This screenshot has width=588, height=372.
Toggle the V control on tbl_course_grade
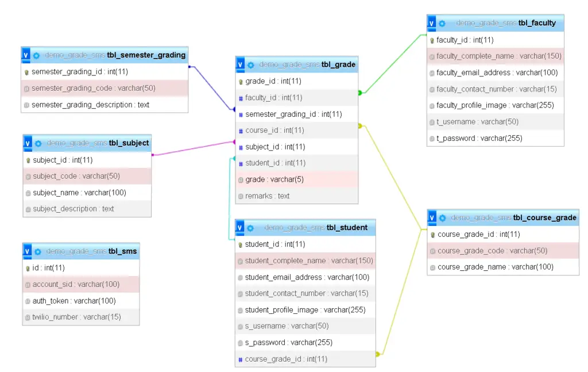431,217
